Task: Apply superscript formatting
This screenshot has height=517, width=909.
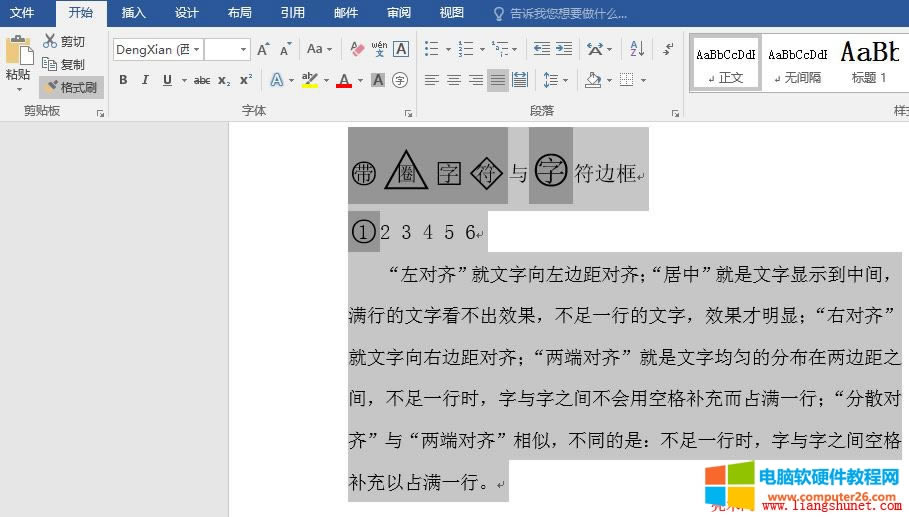Action: 246,80
